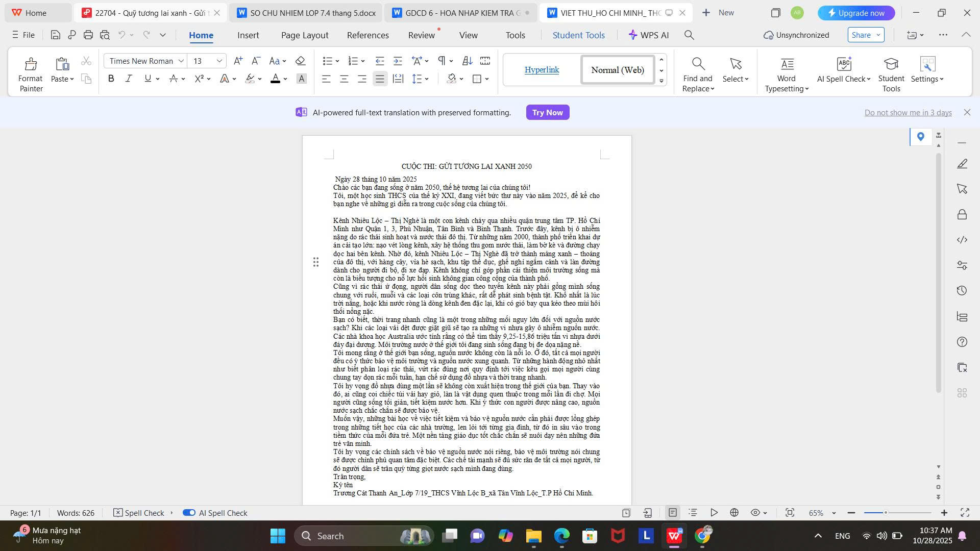The height and width of the screenshot is (551, 980).
Task: Click the full screen icon in status bar
Action: click(965, 513)
